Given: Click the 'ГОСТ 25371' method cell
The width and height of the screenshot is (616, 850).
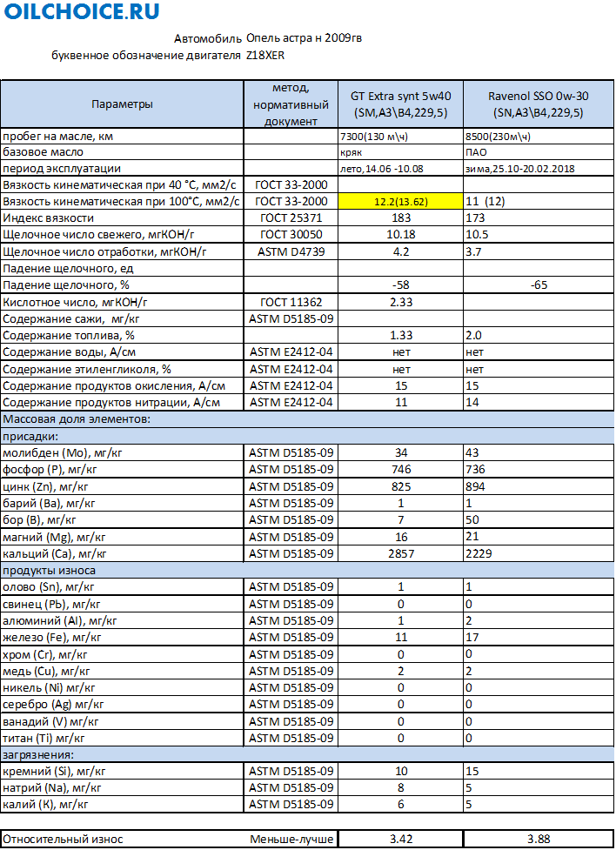Looking at the screenshot, I should pos(291,218).
